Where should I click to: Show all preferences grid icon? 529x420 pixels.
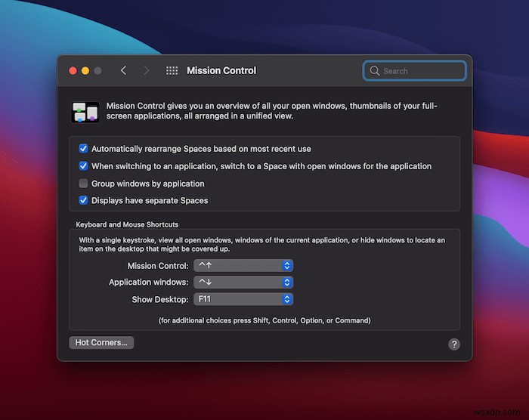coord(172,70)
